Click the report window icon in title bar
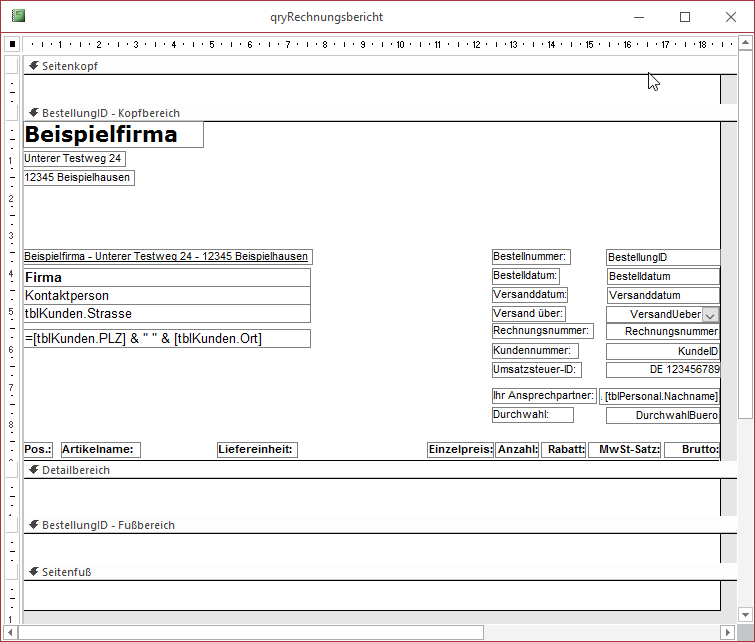755x642 pixels. coord(18,17)
